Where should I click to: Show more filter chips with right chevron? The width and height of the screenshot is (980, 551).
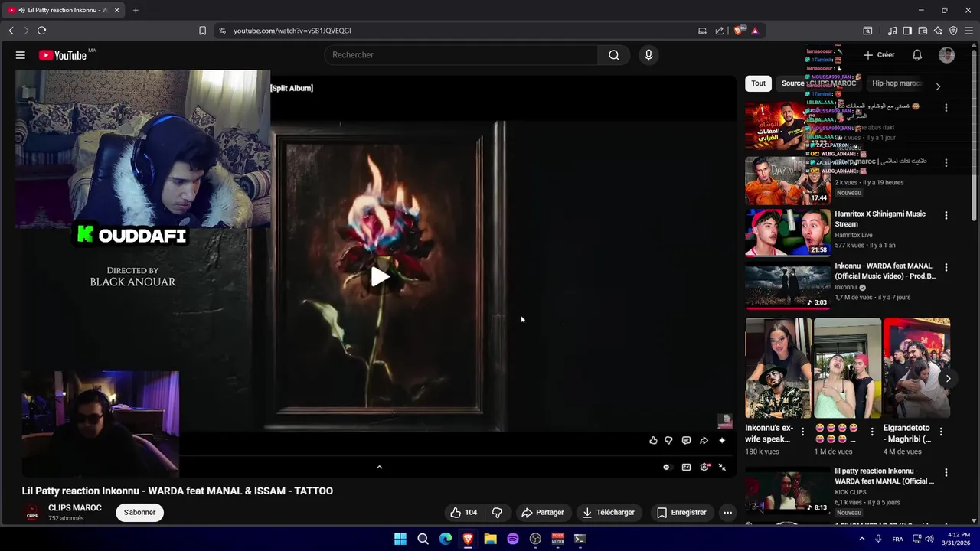938,86
